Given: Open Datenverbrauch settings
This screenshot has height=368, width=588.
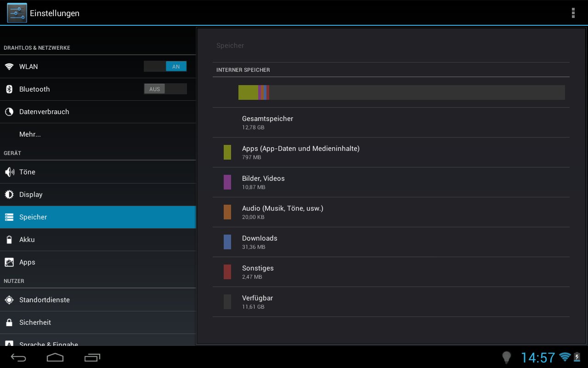Looking at the screenshot, I should click(98, 112).
